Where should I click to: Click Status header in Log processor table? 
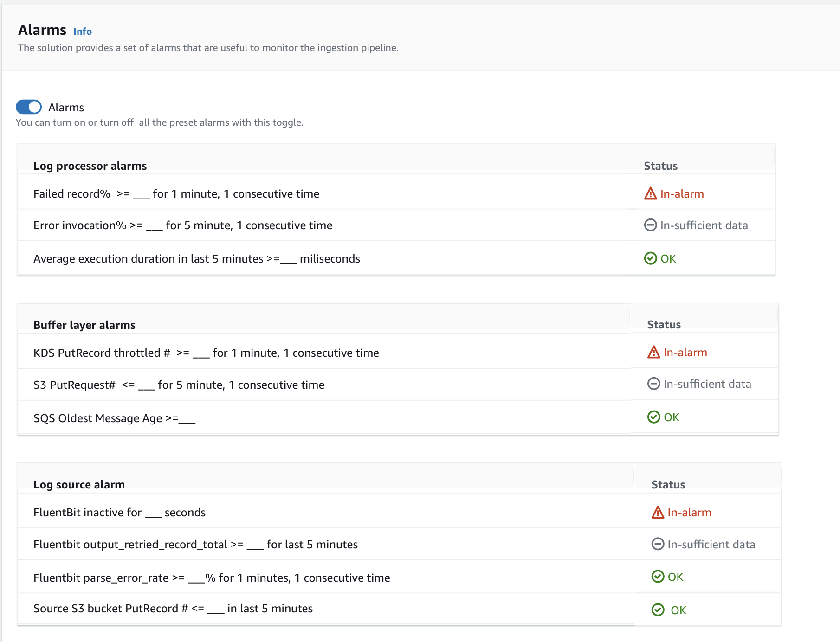pyautogui.click(x=660, y=166)
